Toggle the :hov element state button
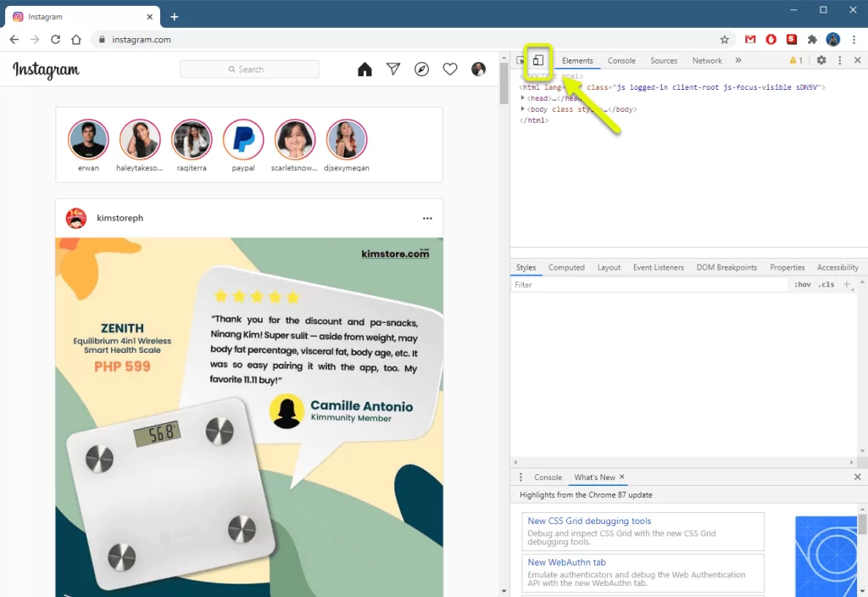Screen dimensions: 868x597 [803, 285]
